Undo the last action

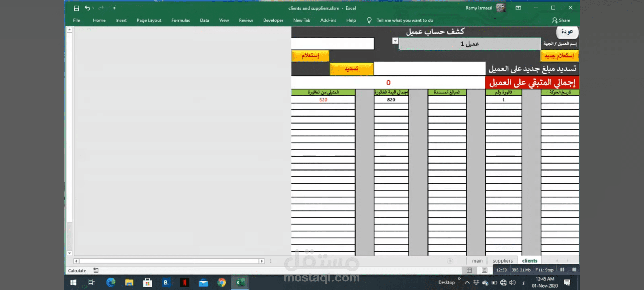(87, 8)
